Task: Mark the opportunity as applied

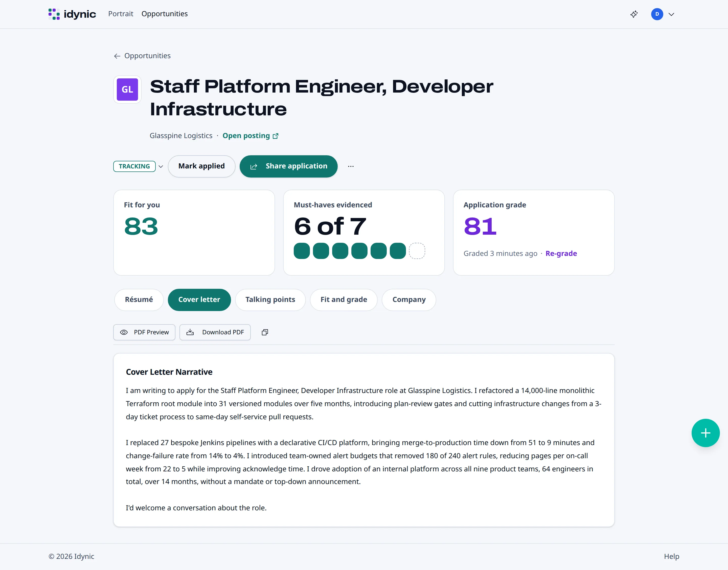Action: pyautogui.click(x=201, y=166)
